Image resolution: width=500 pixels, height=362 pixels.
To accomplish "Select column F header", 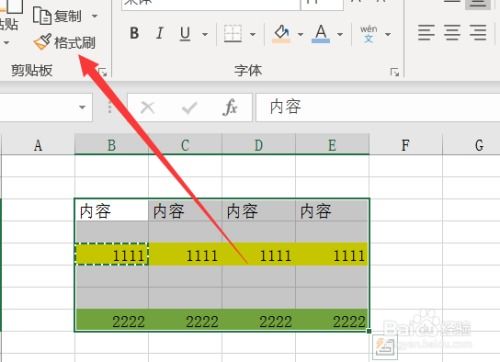I will (x=405, y=145).
